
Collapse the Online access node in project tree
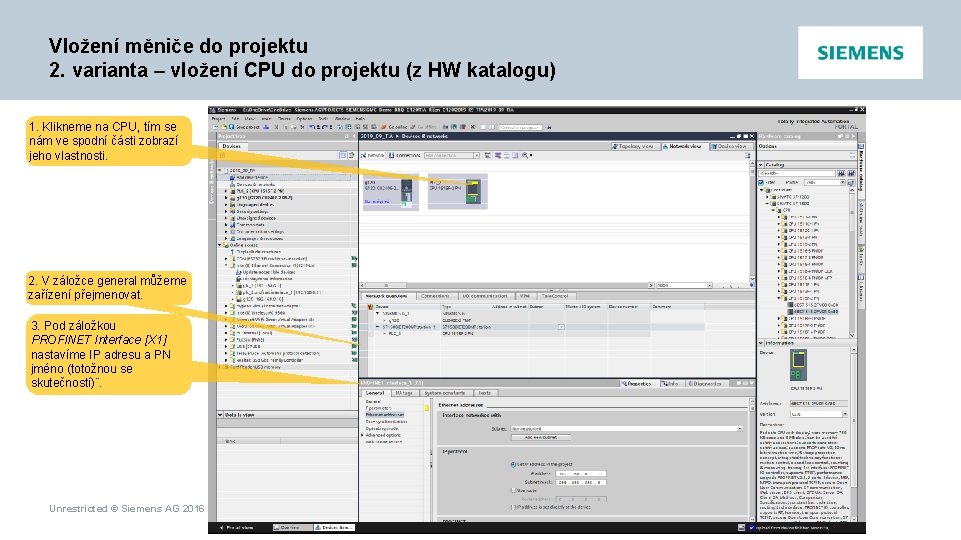[220, 245]
